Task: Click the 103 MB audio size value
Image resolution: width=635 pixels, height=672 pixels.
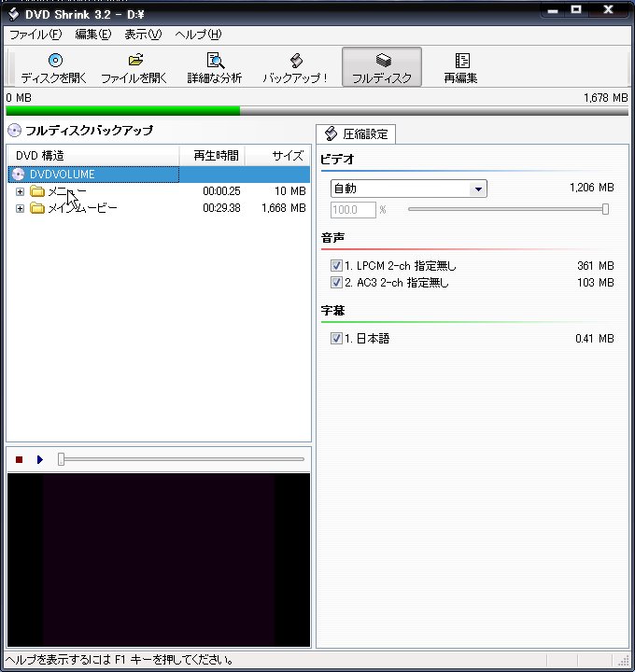Action: [595, 283]
